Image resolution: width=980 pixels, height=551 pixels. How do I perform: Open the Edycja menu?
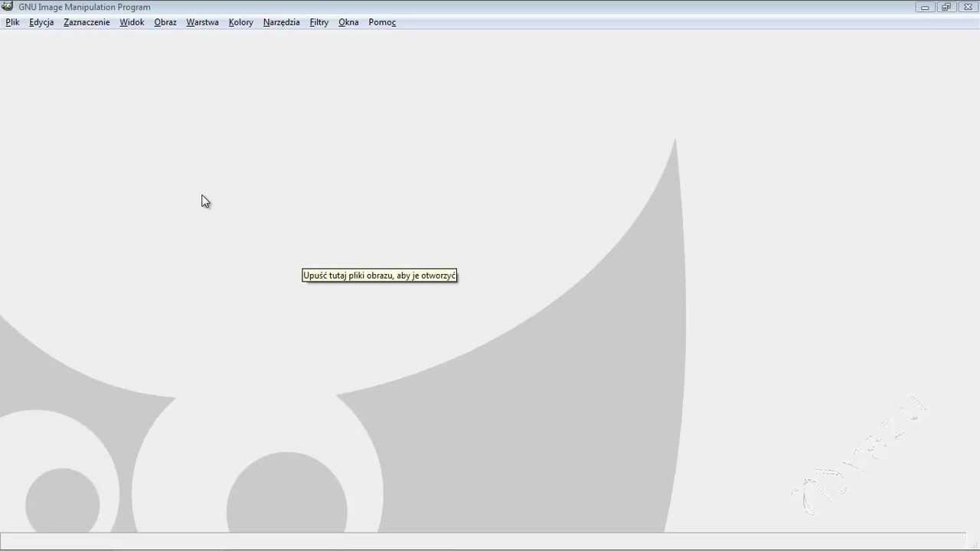[x=41, y=22]
